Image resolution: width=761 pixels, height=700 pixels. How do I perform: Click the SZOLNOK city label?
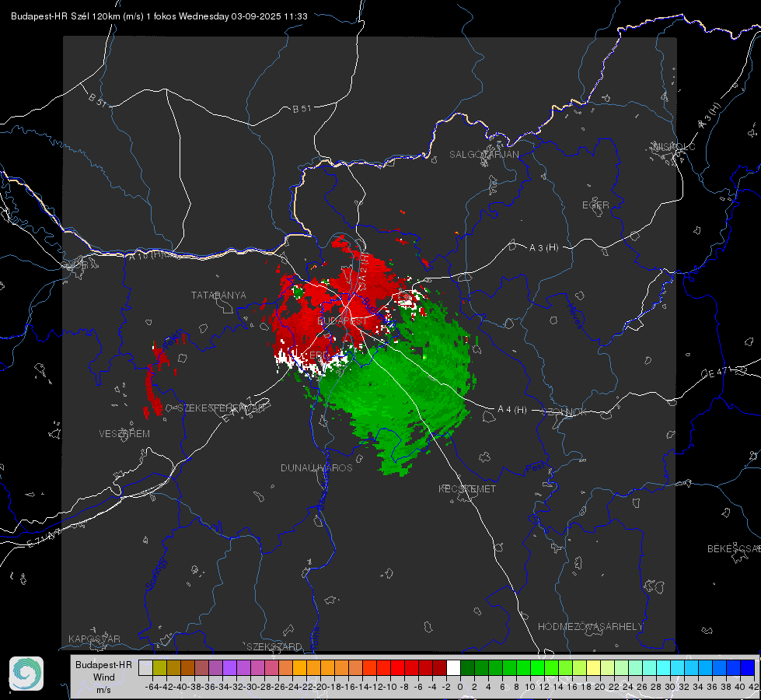[x=564, y=412]
